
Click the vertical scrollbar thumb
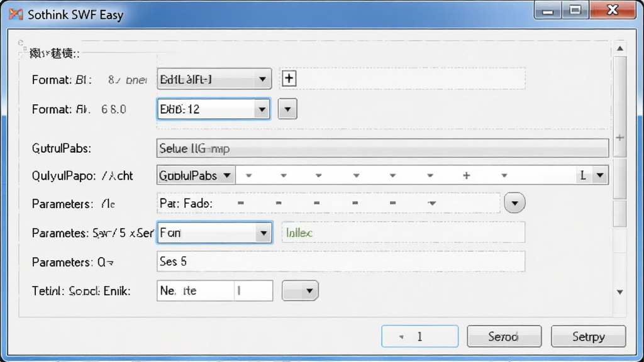[619, 107]
